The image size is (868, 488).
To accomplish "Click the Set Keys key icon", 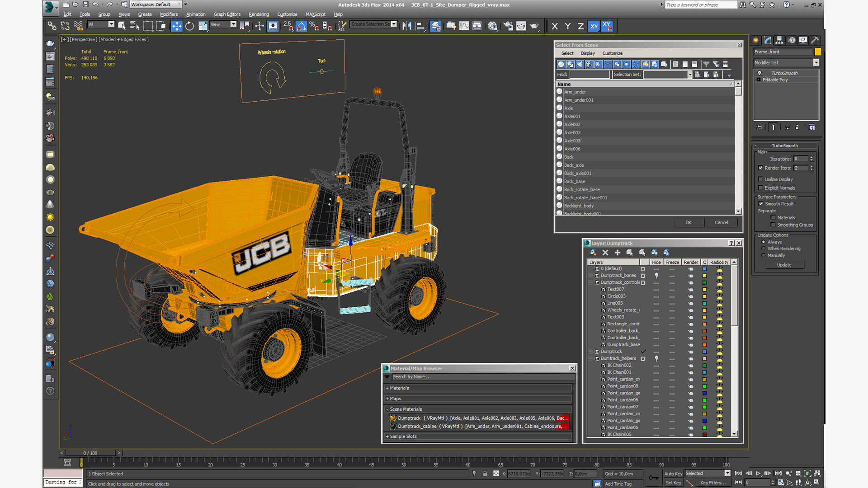I will point(654,478).
